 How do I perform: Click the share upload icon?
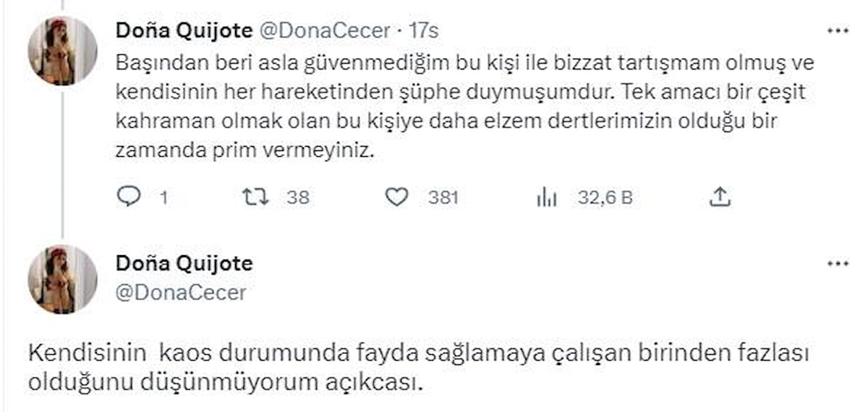click(720, 197)
